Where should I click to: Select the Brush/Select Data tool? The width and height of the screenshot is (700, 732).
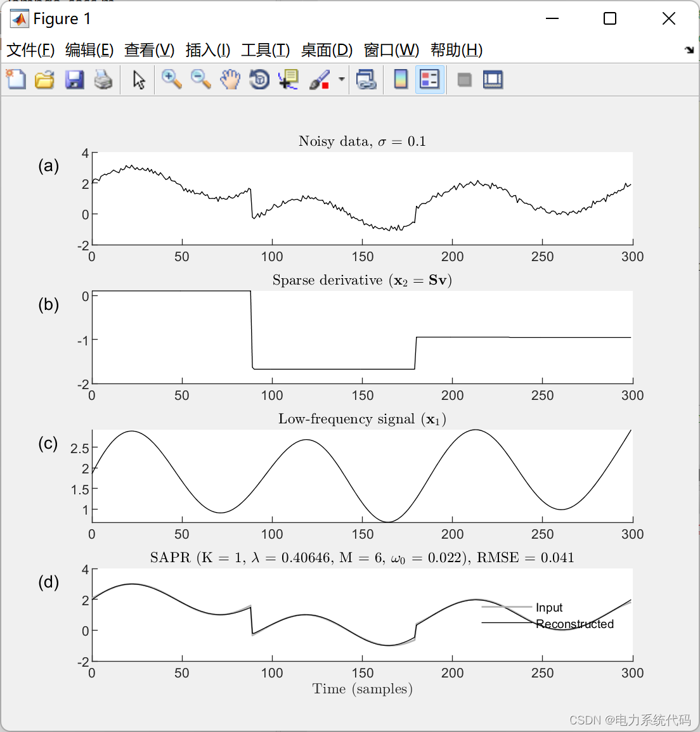point(318,79)
